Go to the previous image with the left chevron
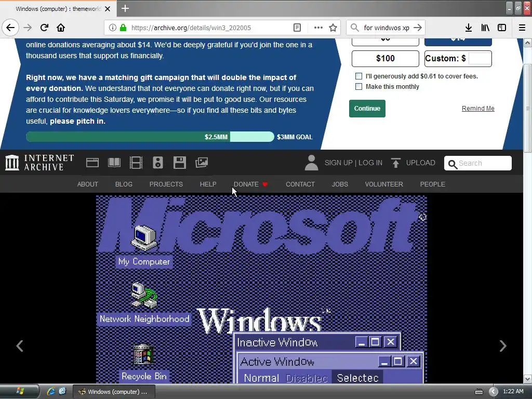Viewport: 532px width, 399px height. tap(20, 346)
